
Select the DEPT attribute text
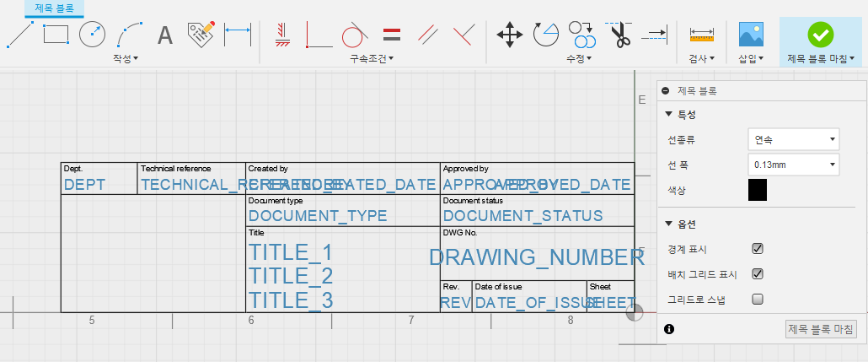tap(85, 185)
